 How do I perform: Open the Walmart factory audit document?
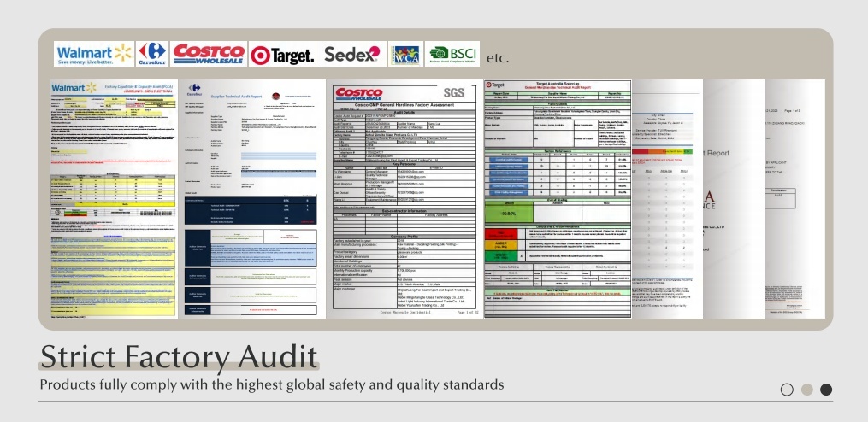tap(114, 199)
